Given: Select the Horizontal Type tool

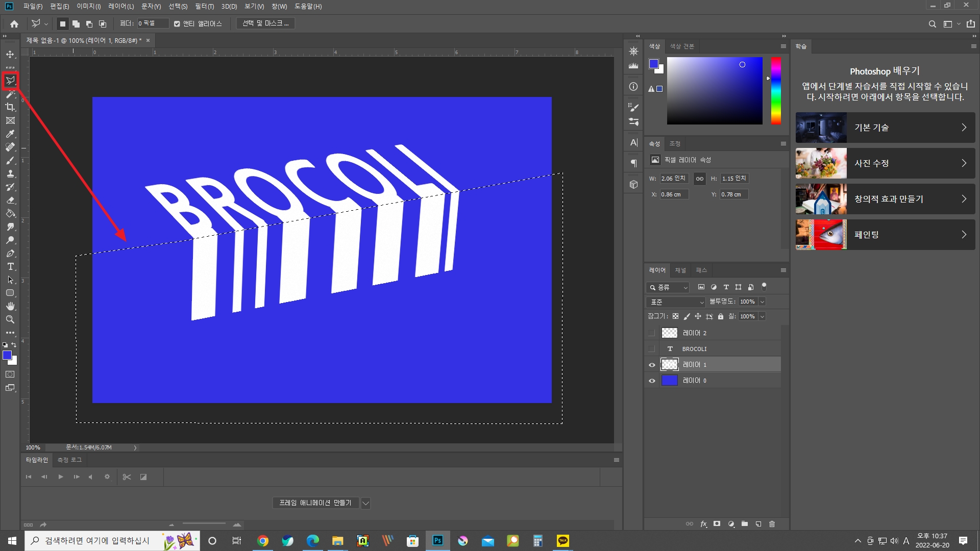Looking at the screenshot, I should pyautogui.click(x=10, y=266).
